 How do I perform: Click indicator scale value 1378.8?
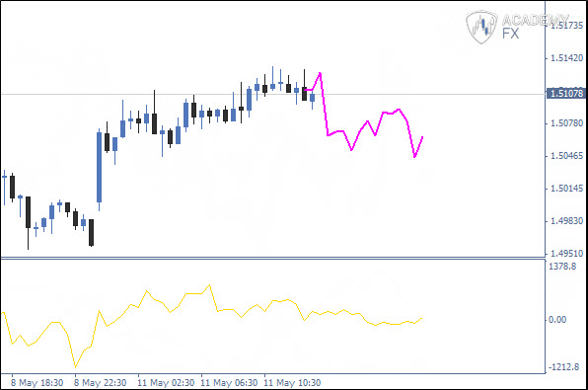click(x=562, y=267)
